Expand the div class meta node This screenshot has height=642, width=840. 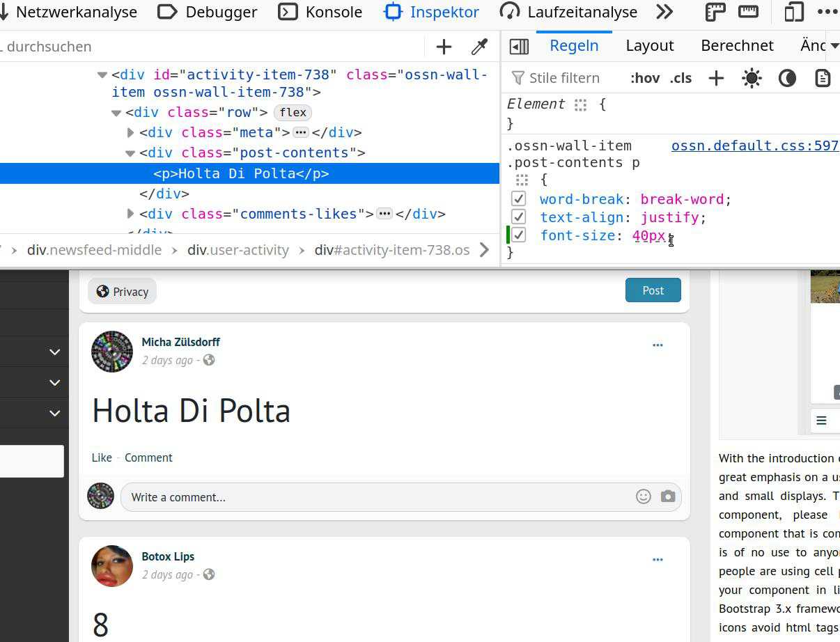tap(130, 132)
